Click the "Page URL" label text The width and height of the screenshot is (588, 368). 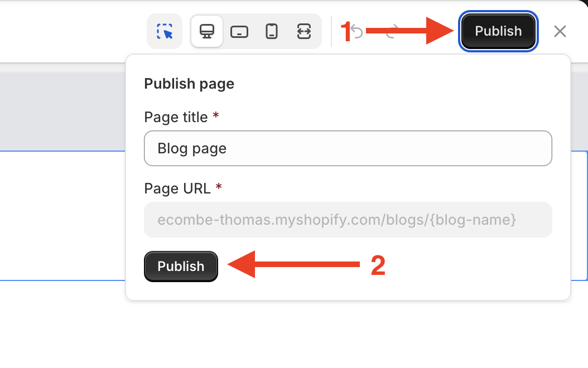click(177, 188)
